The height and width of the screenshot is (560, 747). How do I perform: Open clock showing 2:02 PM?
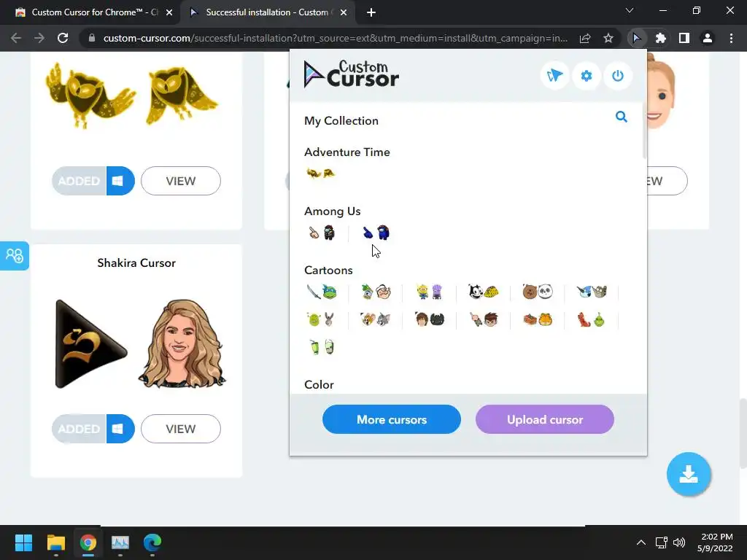[x=715, y=542]
